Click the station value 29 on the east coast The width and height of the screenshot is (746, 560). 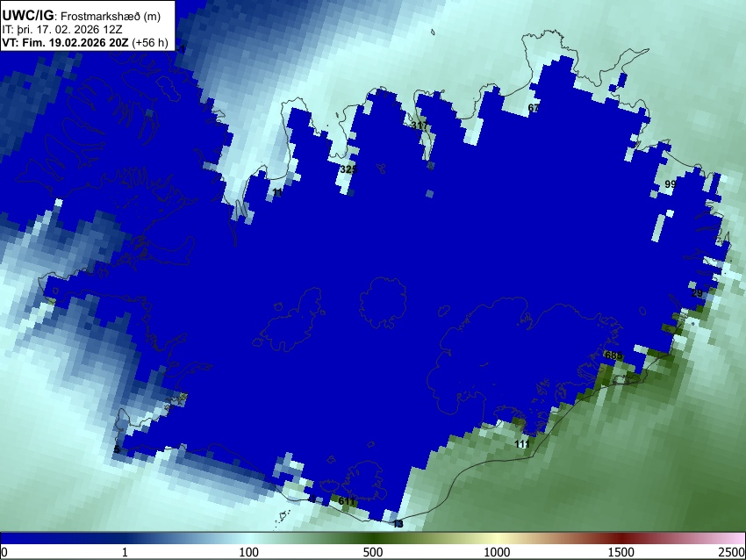tap(697, 293)
